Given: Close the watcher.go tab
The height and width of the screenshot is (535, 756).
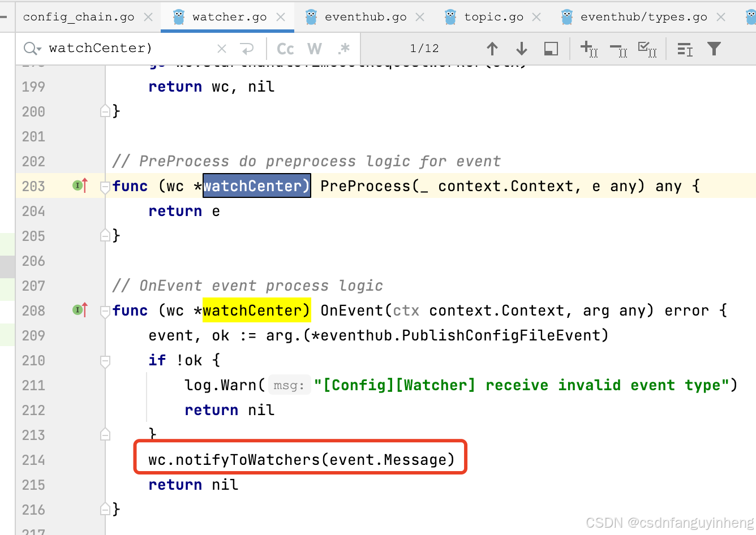Looking at the screenshot, I should pyautogui.click(x=281, y=17).
